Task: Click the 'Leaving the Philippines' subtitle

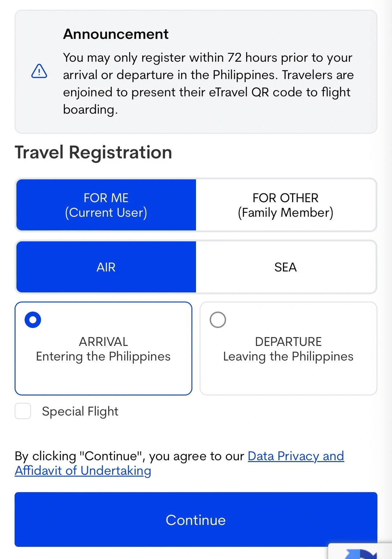Action: click(288, 356)
